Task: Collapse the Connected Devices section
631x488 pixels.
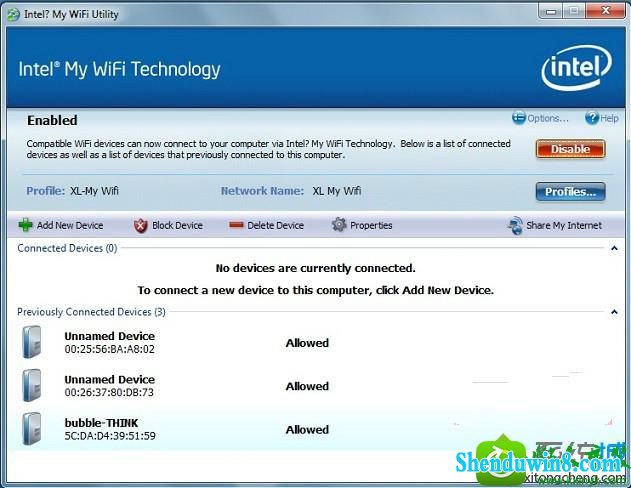Action: [x=614, y=248]
